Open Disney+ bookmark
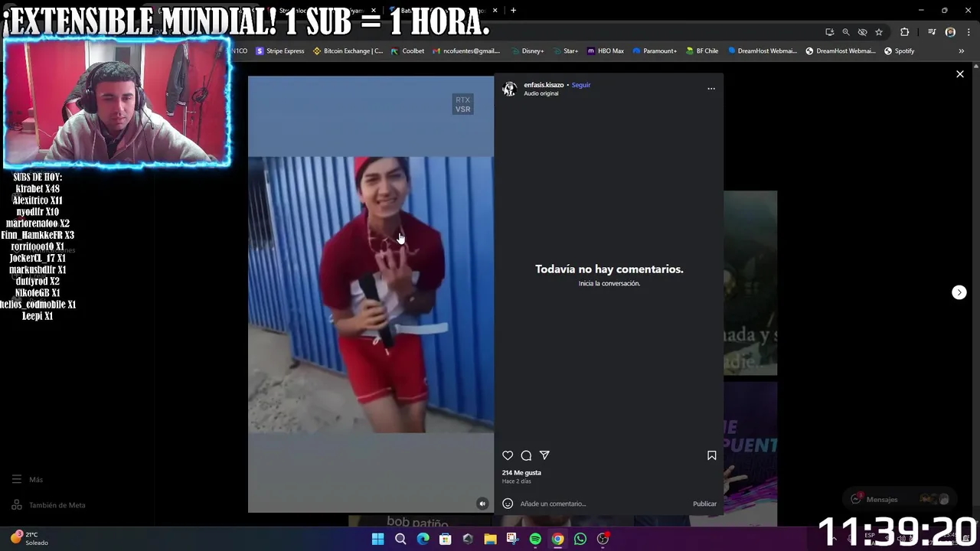980x551 pixels. point(527,51)
